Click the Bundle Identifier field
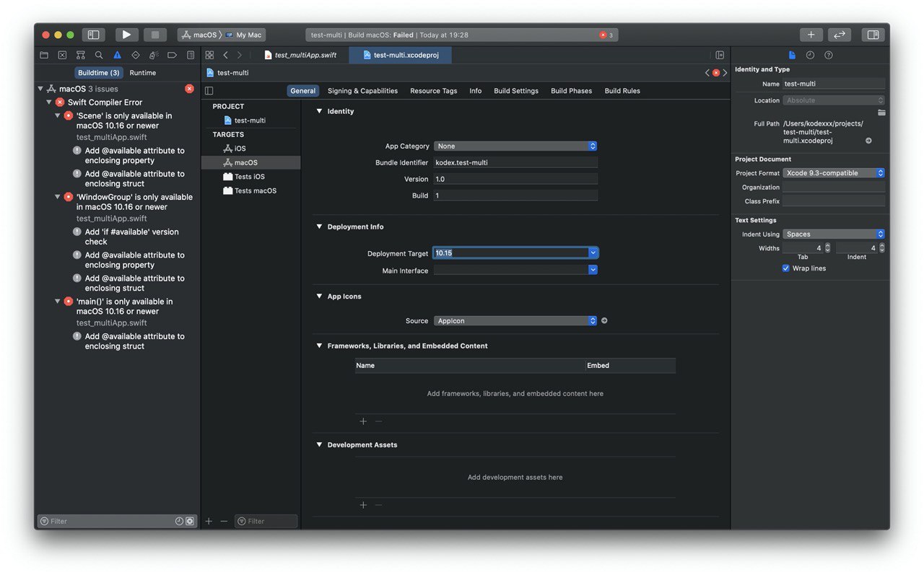Viewport: 924px width, 575px height. click(515, 162)
